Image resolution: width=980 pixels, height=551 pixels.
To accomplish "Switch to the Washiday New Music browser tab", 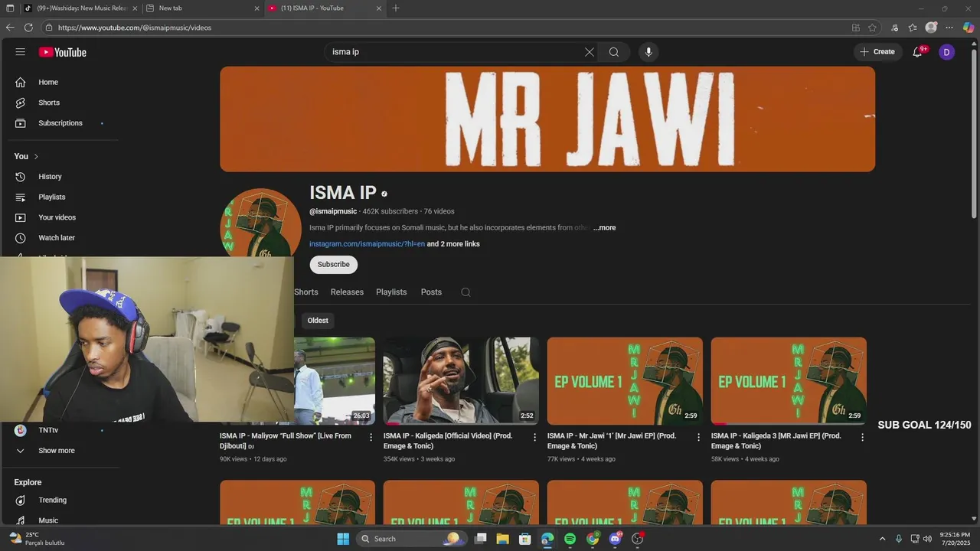I will click(x=80, y=8).
